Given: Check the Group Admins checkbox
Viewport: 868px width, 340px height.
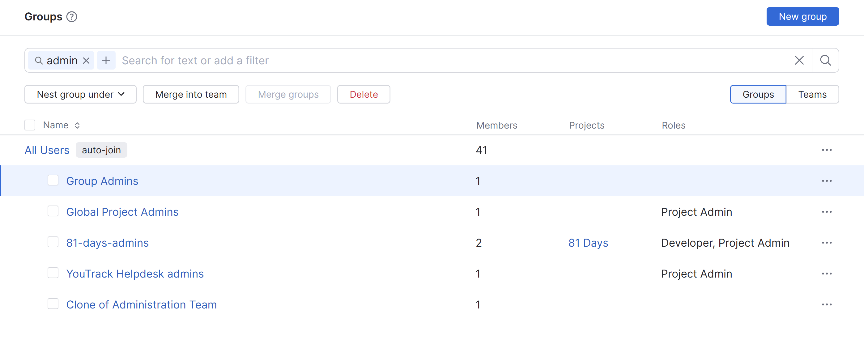Looking at the screenshot, I should point(53,180).
